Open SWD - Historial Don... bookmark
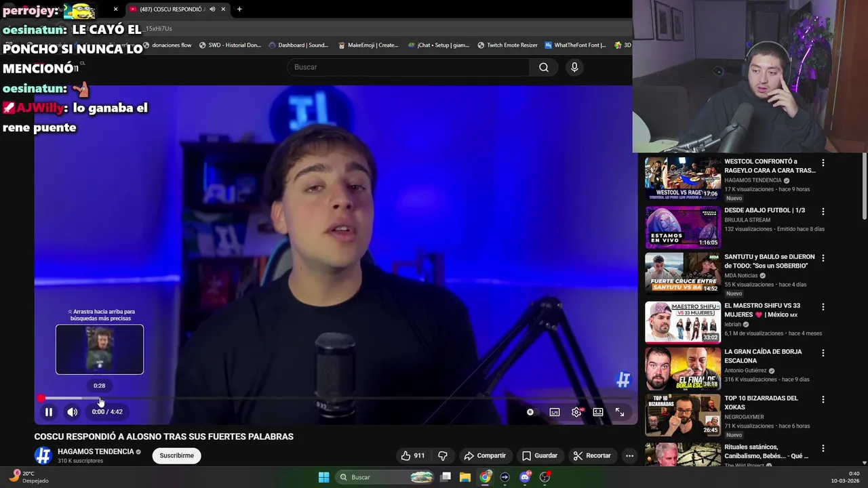868x488 pixels. pos(230,45)
